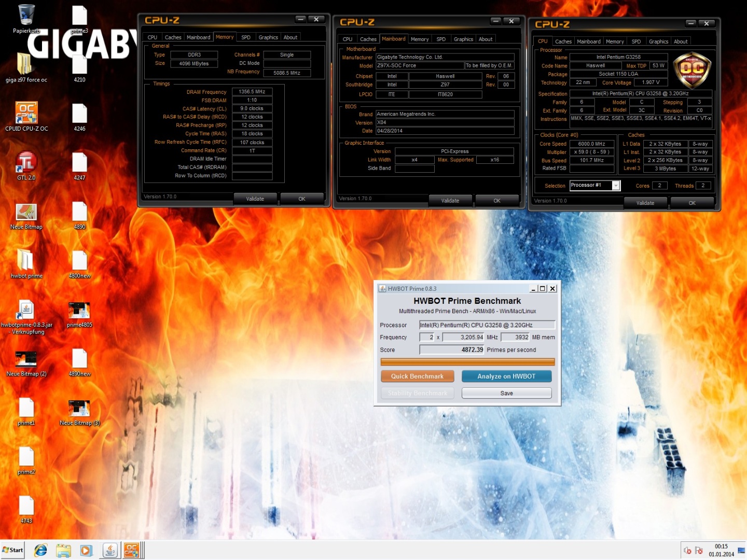
Task: Select the 4743 file icon
Action: pyautogui.click(x=26, y=506)
